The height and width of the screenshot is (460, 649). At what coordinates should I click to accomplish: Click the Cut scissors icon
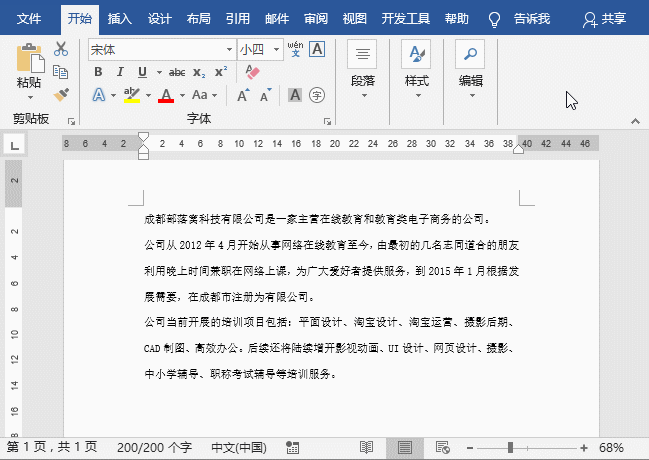(x=61, y=49)
